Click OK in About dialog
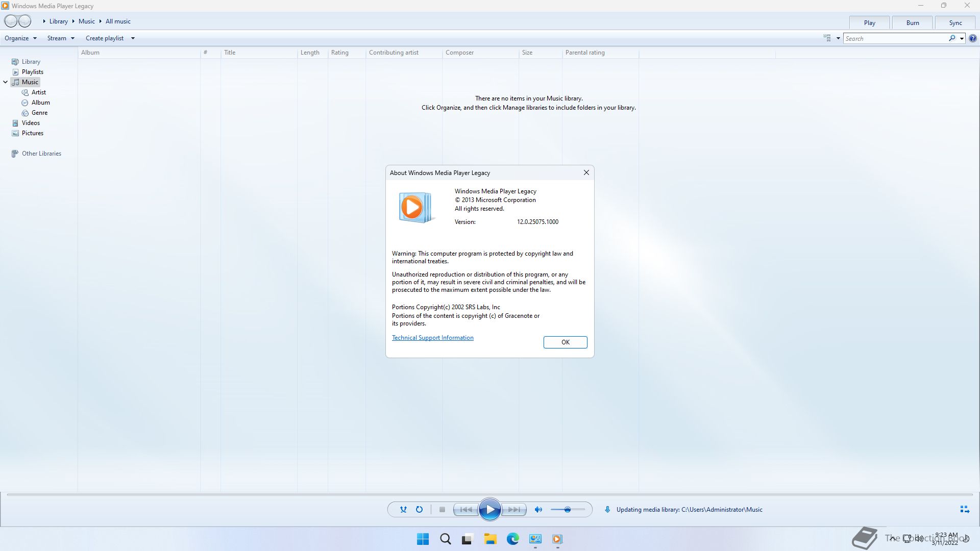The width and height of the screenshot is (980, 551). click(x=565, y=342)
